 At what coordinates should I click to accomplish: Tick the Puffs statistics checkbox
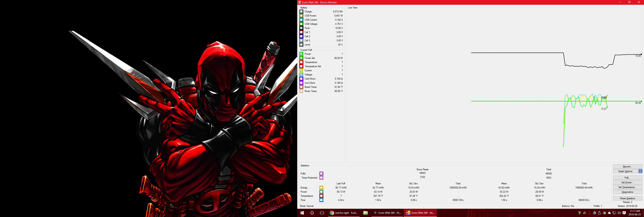(321, 173)
